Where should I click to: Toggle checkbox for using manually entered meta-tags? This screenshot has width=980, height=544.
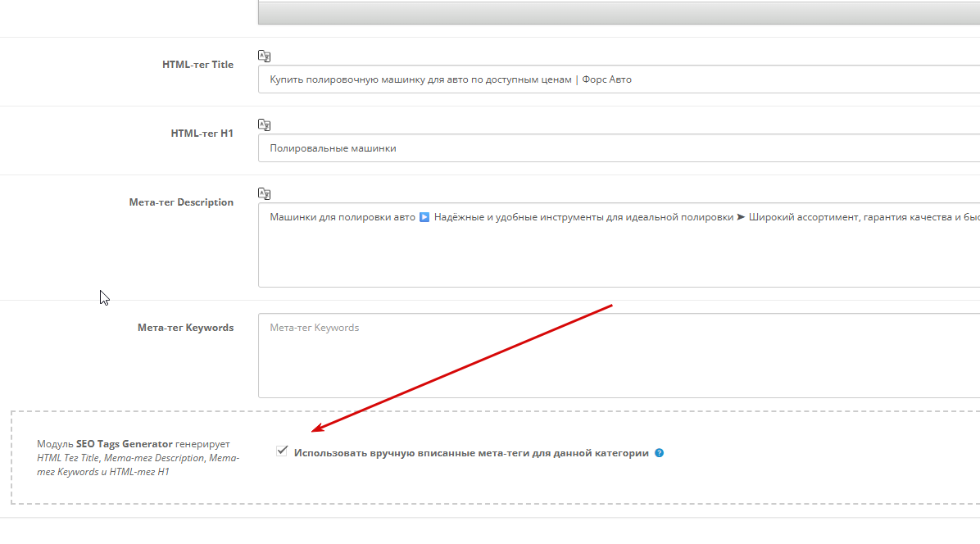point(282,451)
